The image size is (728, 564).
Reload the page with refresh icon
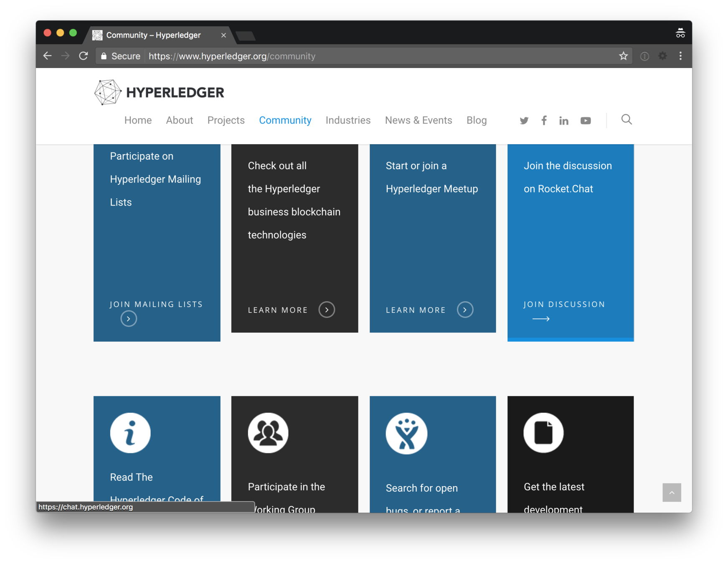[x=84, y=56]
